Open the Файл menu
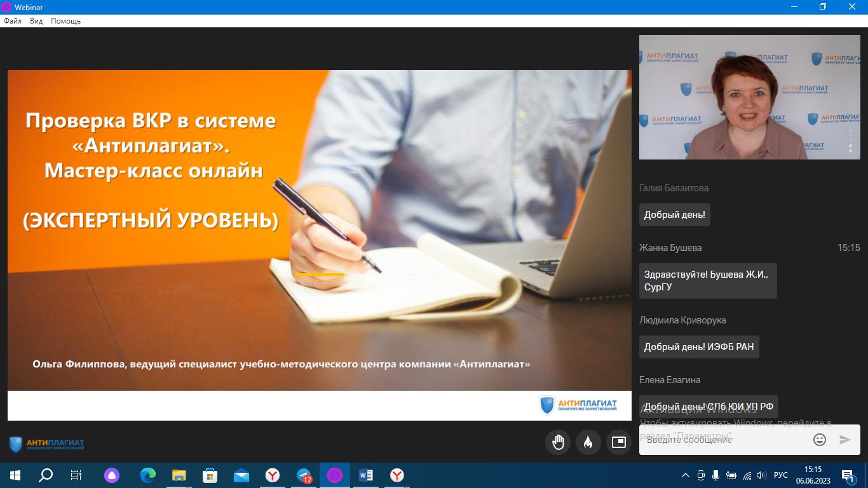 (x=13, y=21)
